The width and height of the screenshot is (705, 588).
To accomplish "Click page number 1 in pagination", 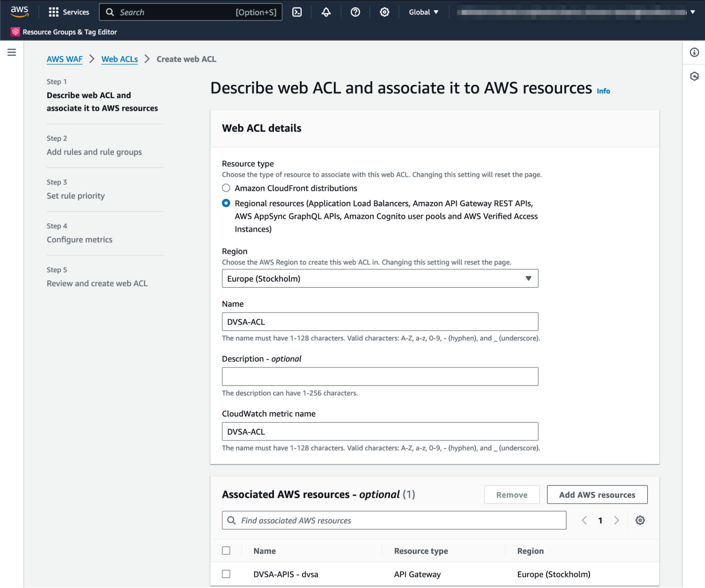I will click(600, 520).
